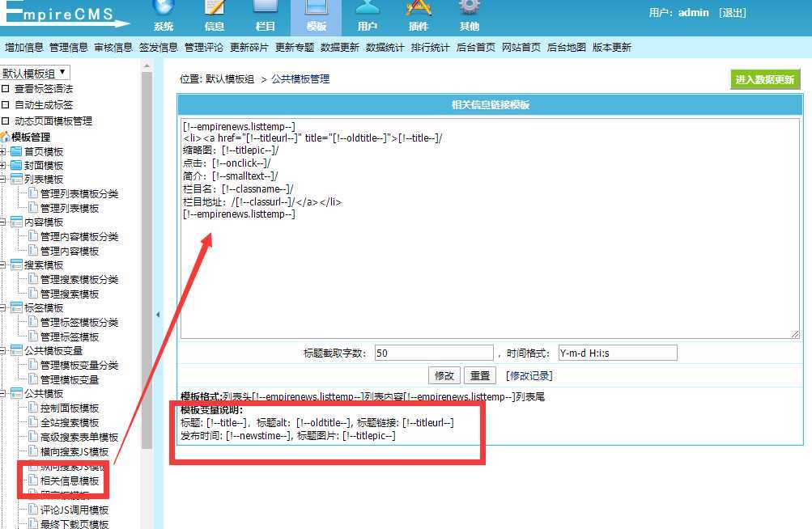Log out via the [退出] link
This screenshot has height=529, width=812.
pyautogui.click(x=732, y=13)
